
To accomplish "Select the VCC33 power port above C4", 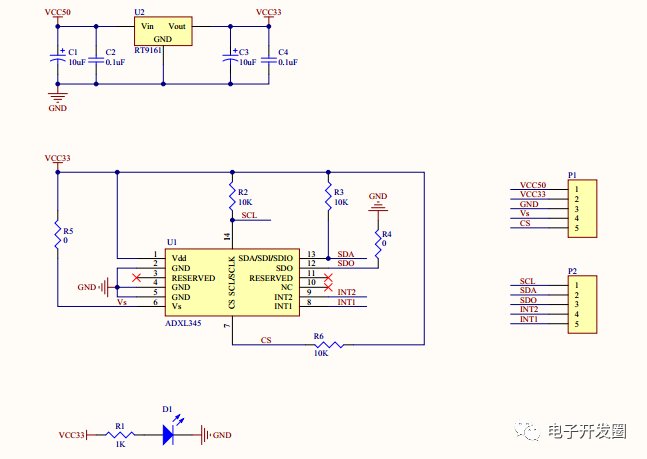I will click(269, 12).
